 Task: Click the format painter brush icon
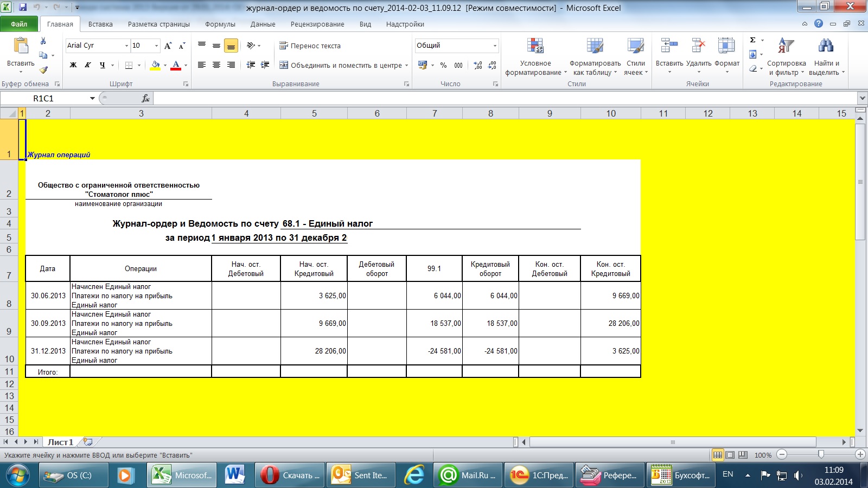tap(43, 70)
